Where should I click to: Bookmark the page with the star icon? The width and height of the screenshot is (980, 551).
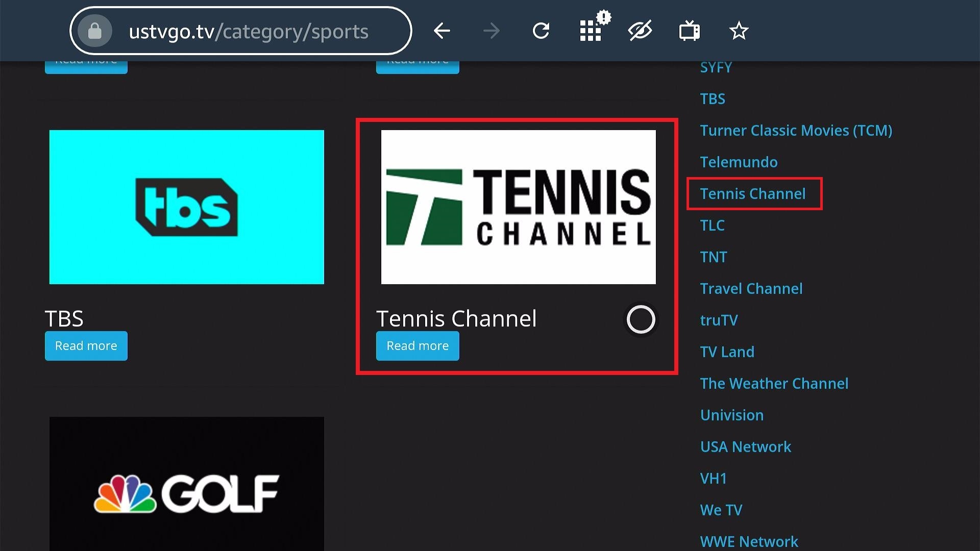coord(739,31)
